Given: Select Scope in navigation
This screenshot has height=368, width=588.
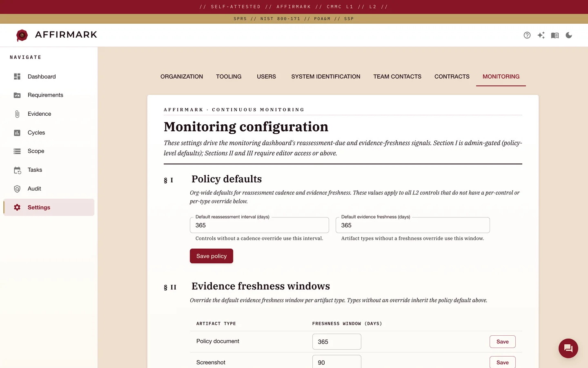Looking at the screenshot, I should [36, 151].
